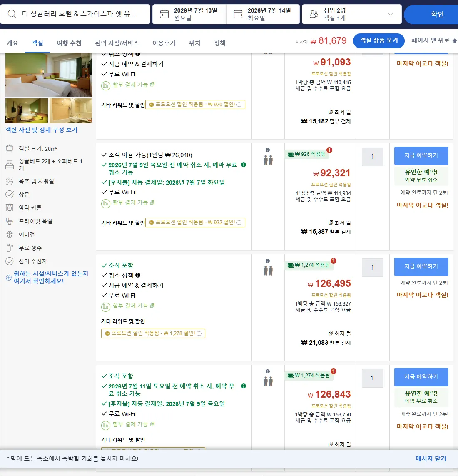Image resolution: width=458 pixels, height=476 pixels.
Task: Switch to 객실 tab
Action: pos(37,43)
